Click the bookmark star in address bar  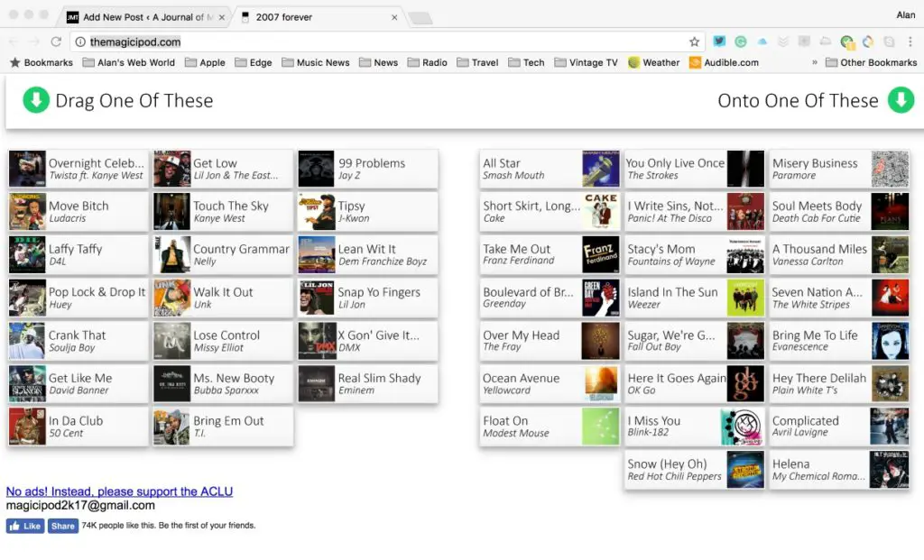pyautogui.click(x=694, y=41)
